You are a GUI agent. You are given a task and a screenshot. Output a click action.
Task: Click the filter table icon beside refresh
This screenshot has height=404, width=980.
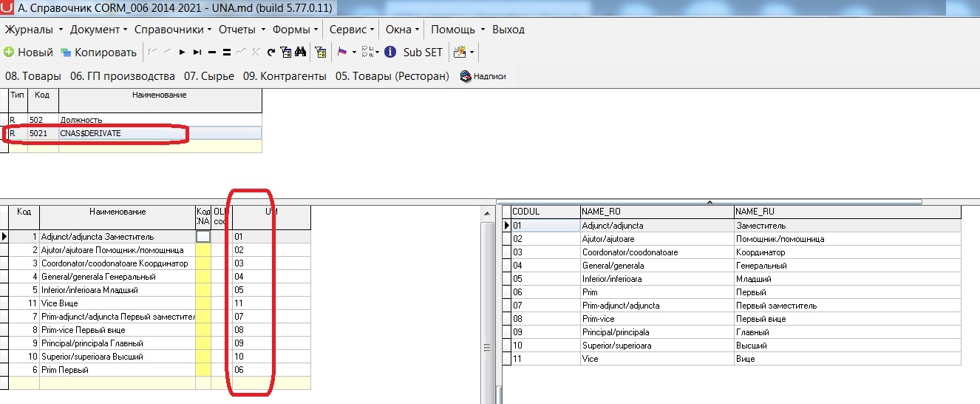coord(285,53)
